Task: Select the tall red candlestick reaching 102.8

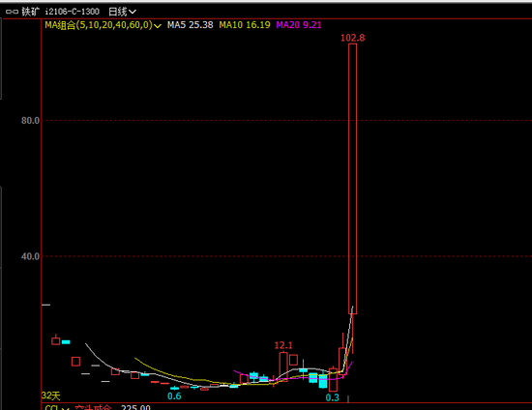Action: click(352, 179)
